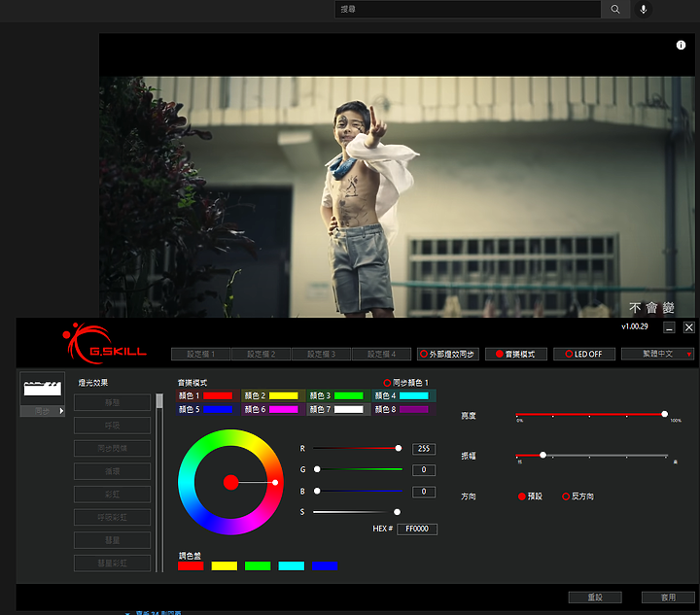Minimize the G.SKILL window

click(x=669, y=327)
